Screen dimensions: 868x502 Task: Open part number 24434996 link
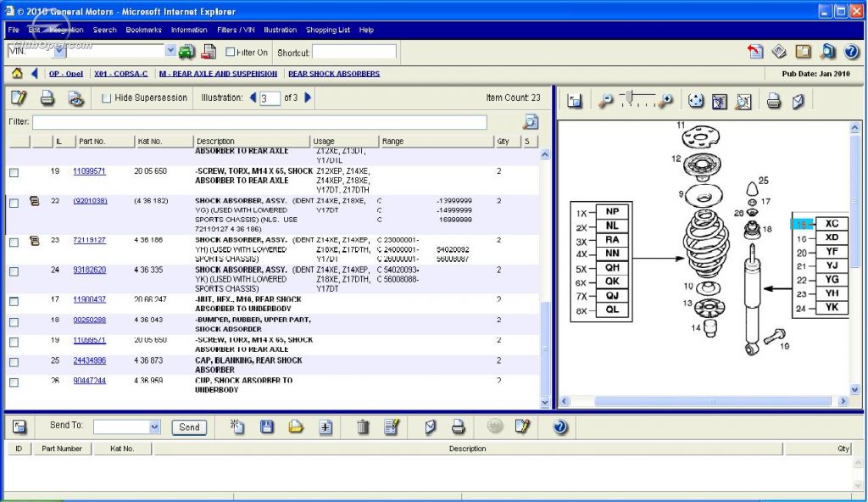[89, 360]
